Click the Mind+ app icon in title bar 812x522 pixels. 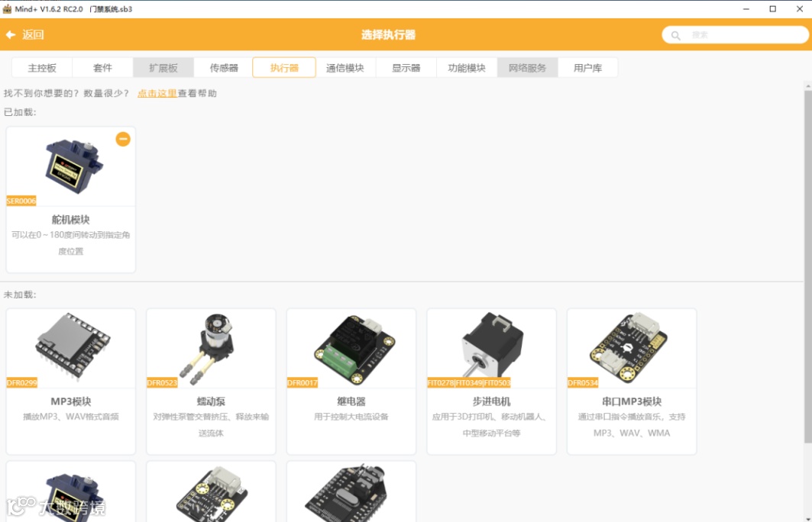pos(7,9)
